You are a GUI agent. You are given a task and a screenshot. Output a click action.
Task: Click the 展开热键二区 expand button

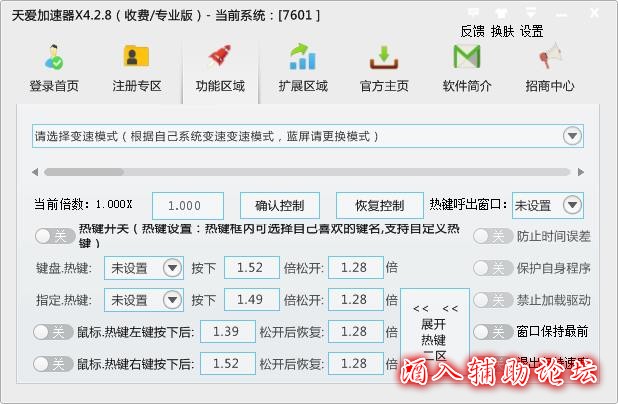[x=435, y=330]
